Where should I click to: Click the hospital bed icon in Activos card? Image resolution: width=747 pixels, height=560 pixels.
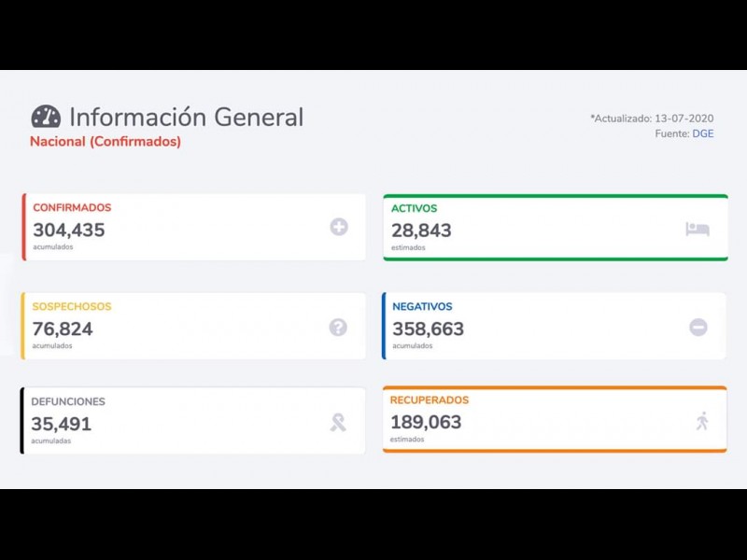point(698,229)
